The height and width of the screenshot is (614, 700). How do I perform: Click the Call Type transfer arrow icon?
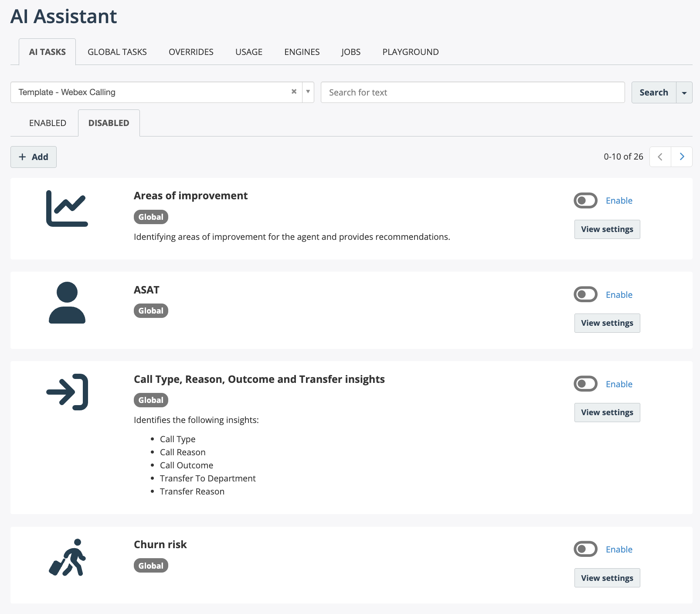click(x=67, y=392)
